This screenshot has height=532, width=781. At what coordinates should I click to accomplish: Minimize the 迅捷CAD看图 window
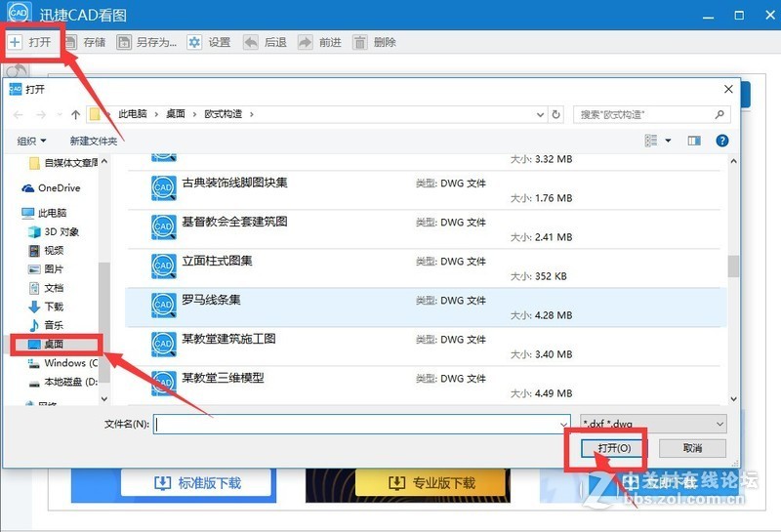pos(709,16)
